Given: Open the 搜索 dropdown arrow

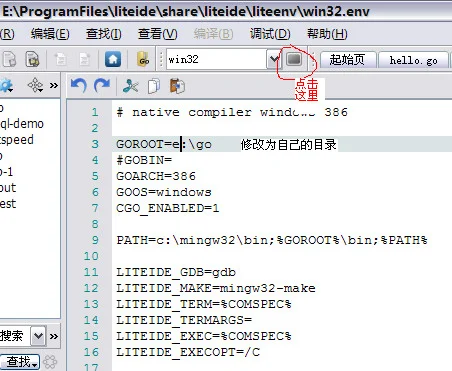Looking at the screenshot, I should 38,336.
